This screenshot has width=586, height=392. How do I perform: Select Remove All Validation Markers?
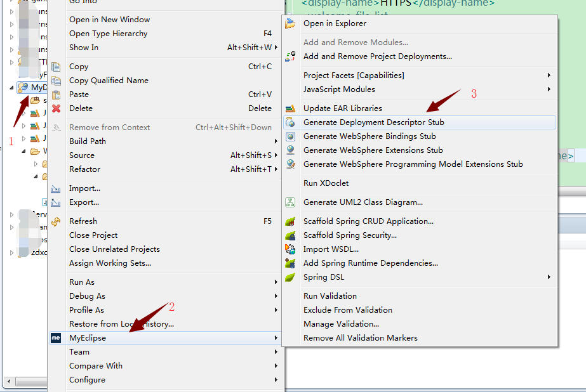click(x=360, y=338)
